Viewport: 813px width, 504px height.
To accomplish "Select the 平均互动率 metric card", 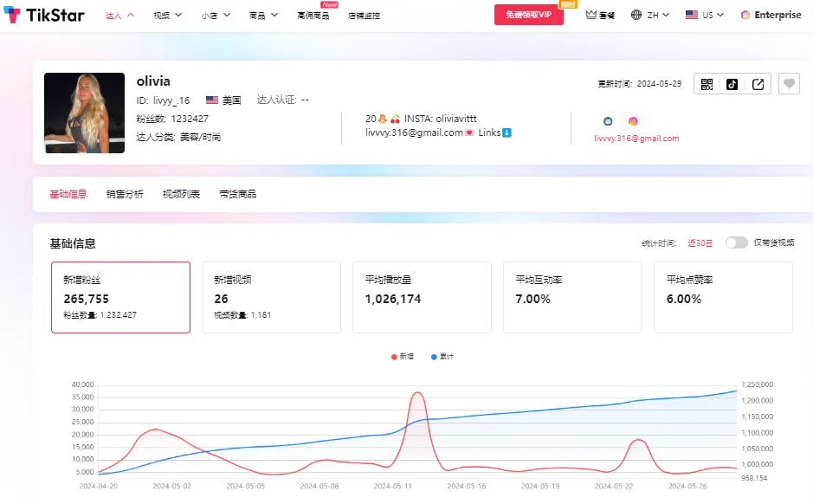I will pos(572,297).
